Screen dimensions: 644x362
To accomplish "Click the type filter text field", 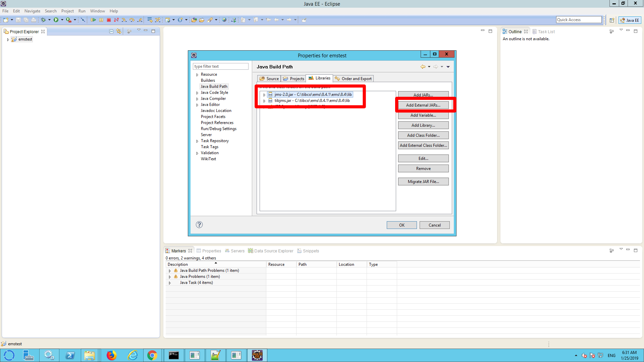I will [x=220, y=66].
